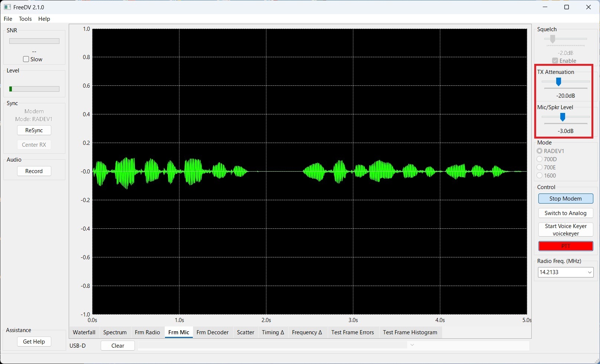The image size is (600, 364).
Task: Open the Radio Freq. dropdown
Action: pos(590,272)
